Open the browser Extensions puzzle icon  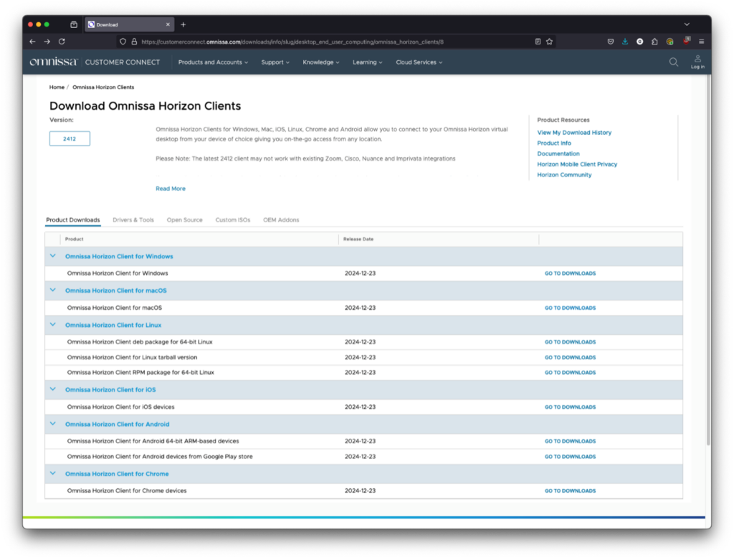tap(654, 41)
